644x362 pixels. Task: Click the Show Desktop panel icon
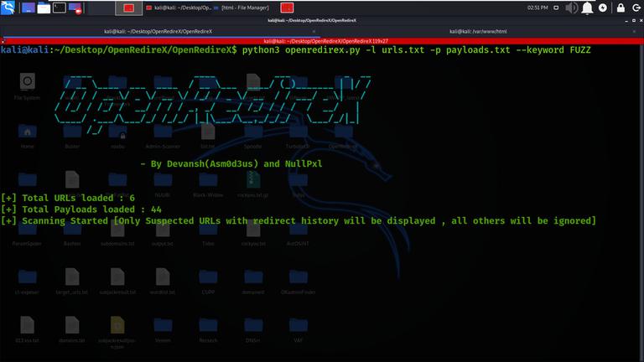pos(28,8)
